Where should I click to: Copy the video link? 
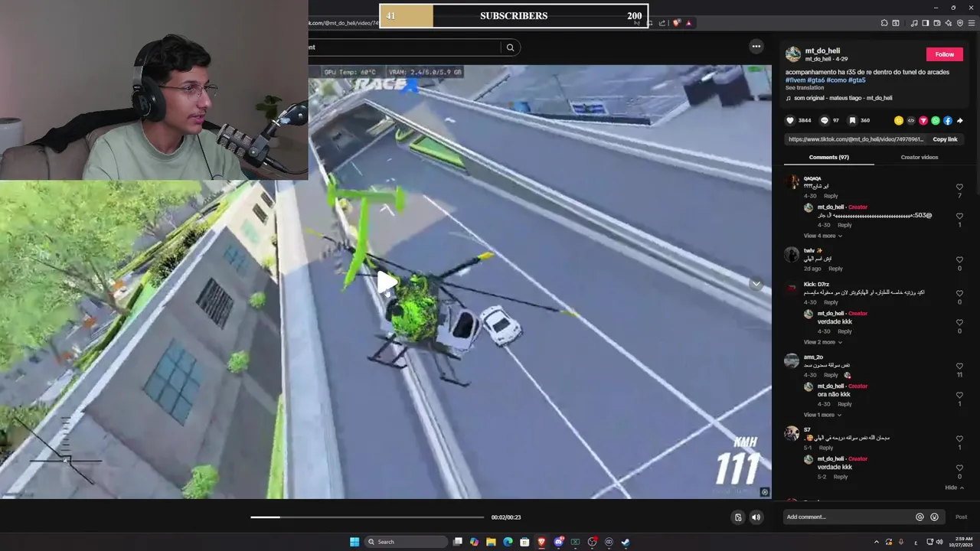coord(945,139)
